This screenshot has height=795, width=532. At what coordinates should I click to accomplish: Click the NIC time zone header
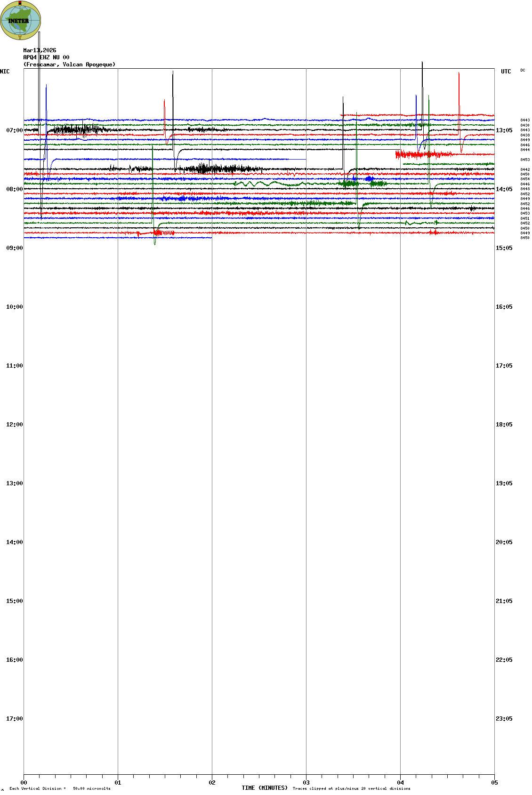point(5,72)
